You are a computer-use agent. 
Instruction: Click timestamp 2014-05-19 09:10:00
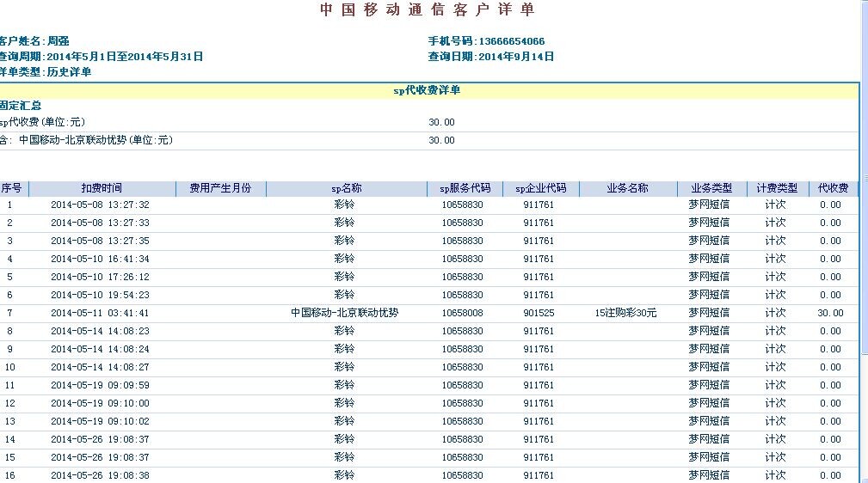click(100, 403)
